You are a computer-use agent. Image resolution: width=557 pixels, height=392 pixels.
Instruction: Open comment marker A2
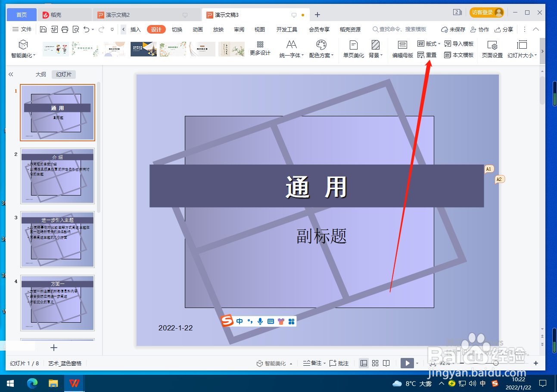coord(499,179)
